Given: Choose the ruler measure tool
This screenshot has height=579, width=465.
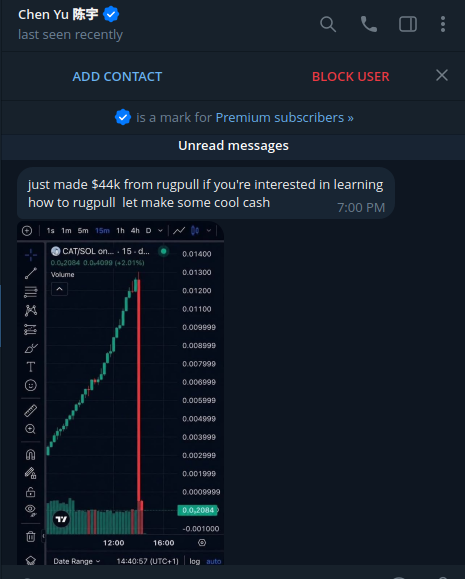Looking at the screenshot, I should click(x=31, y=410).
